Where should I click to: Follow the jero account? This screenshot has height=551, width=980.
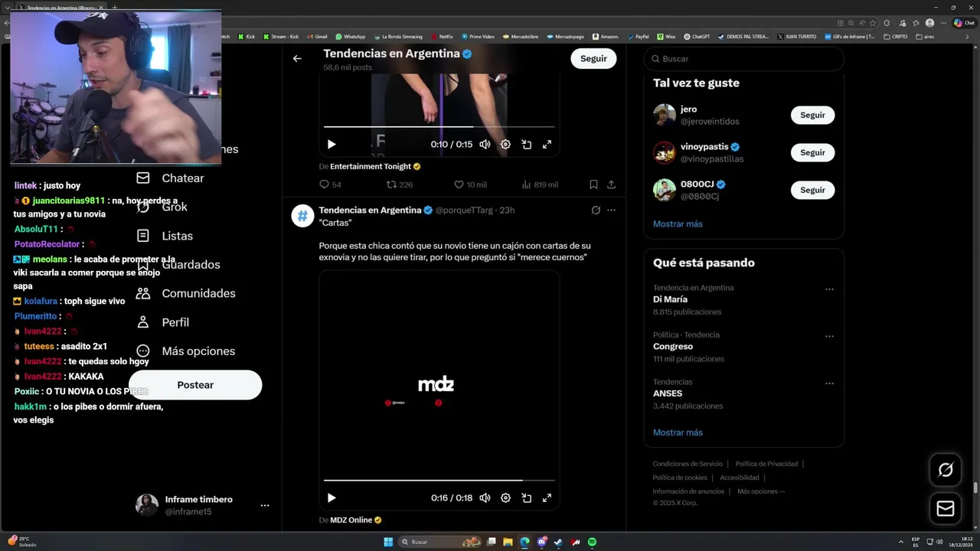click(812, 115)
